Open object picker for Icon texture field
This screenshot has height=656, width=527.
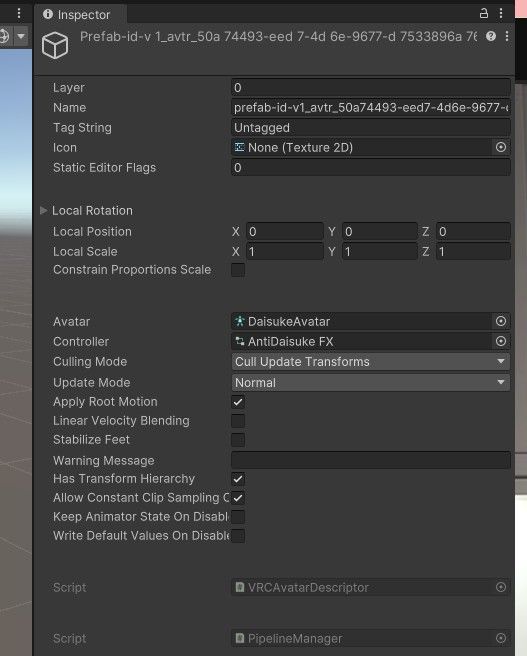click(x=501, y=147)
